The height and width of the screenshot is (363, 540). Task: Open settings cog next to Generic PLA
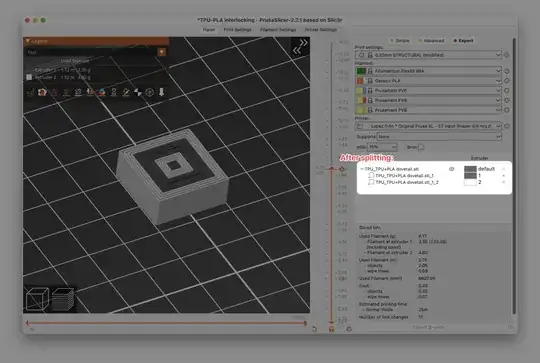507,81
